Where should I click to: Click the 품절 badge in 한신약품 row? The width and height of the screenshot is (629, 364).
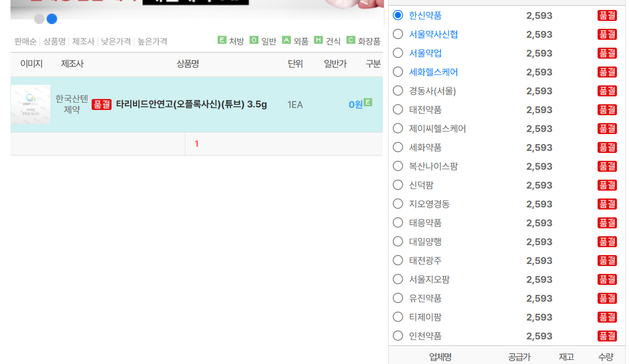tap(607, 15)
